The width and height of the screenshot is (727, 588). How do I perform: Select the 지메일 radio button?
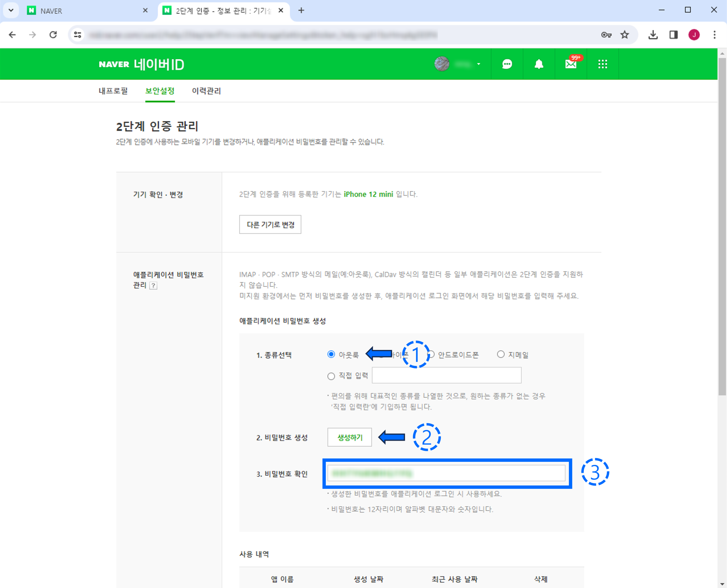coord(501,354)
